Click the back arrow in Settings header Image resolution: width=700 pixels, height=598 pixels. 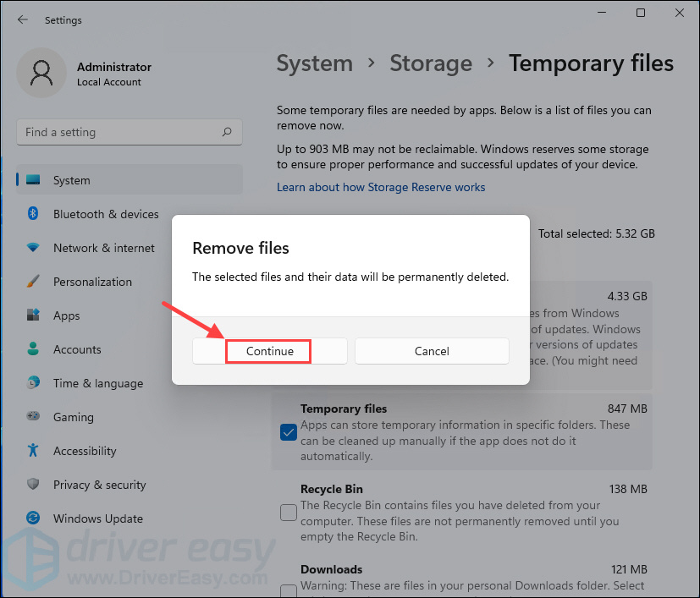click(x=22, y=19)
